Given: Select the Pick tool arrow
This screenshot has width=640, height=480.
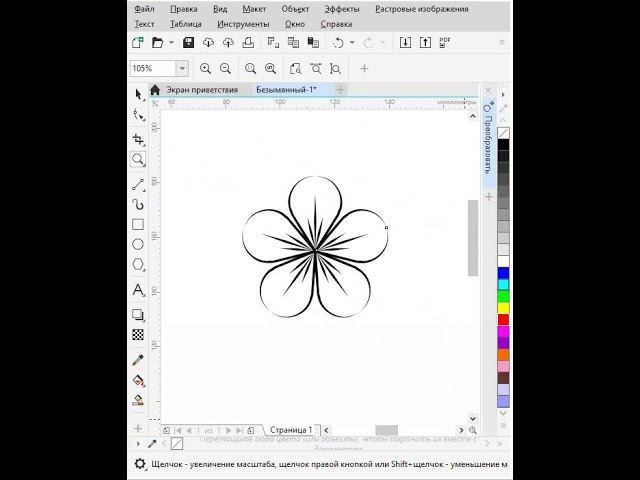Looking at the screenshot, I should coord(138,94).
